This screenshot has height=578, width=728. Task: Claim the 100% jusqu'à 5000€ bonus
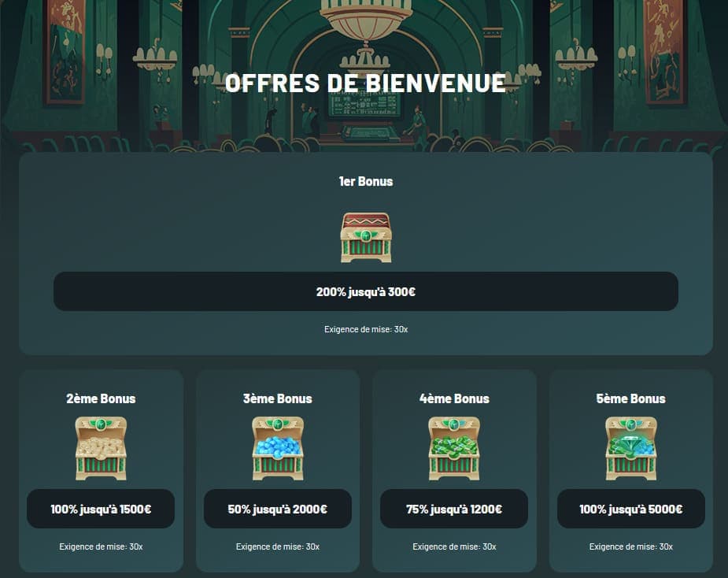630,508
